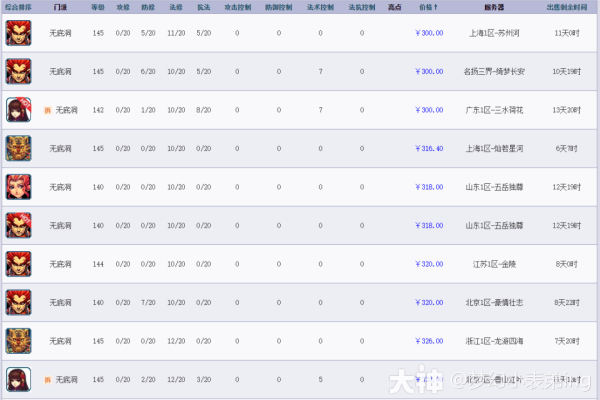Click the female avatar in the bottom row

coord(18,379)
